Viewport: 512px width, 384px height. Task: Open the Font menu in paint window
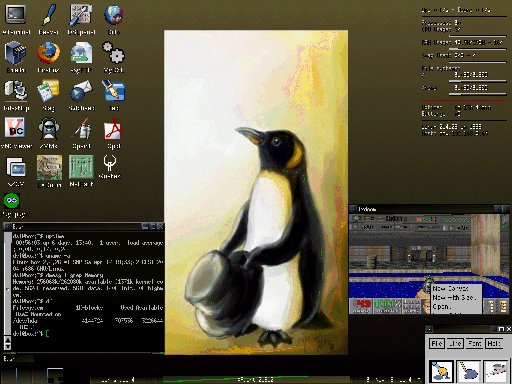coord(475,343)
